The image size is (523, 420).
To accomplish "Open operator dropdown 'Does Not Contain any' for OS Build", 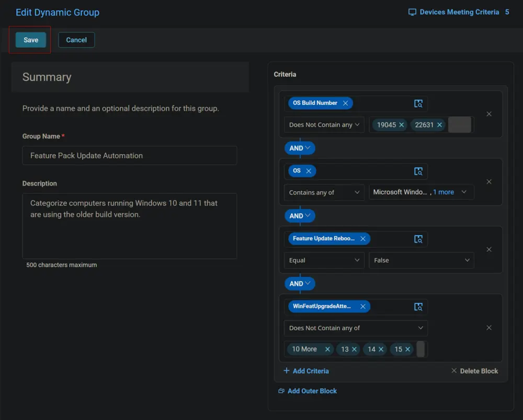I will point(324,125).
